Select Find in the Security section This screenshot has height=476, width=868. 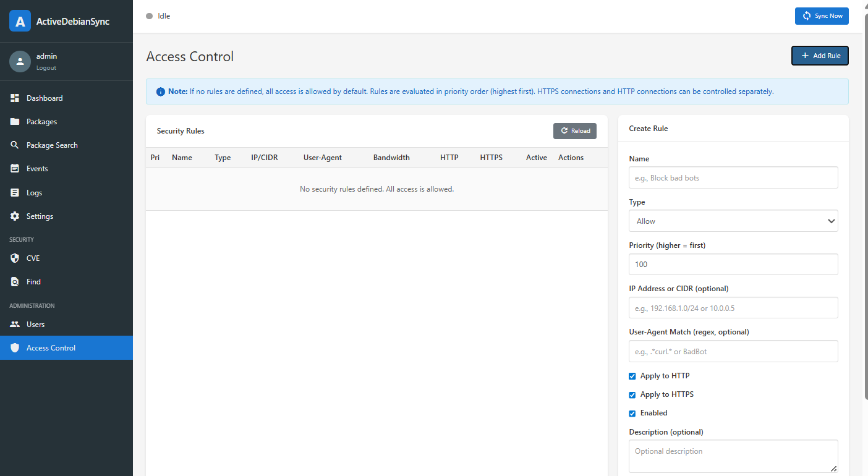pos(33,282)
